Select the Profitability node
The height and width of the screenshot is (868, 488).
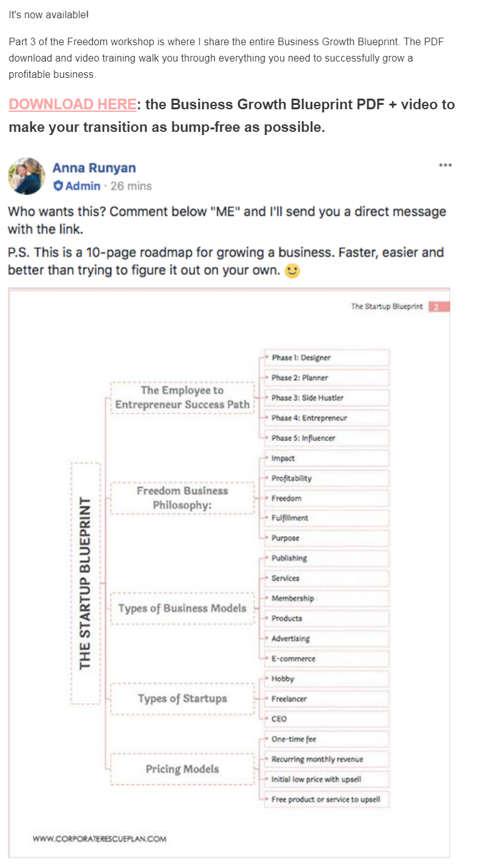(327, 478)
